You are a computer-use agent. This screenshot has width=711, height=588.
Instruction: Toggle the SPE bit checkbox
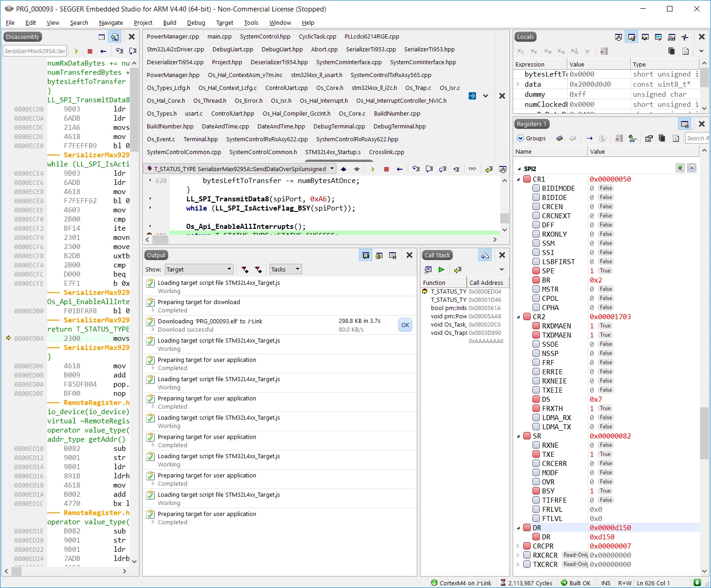tap(536, 271)
